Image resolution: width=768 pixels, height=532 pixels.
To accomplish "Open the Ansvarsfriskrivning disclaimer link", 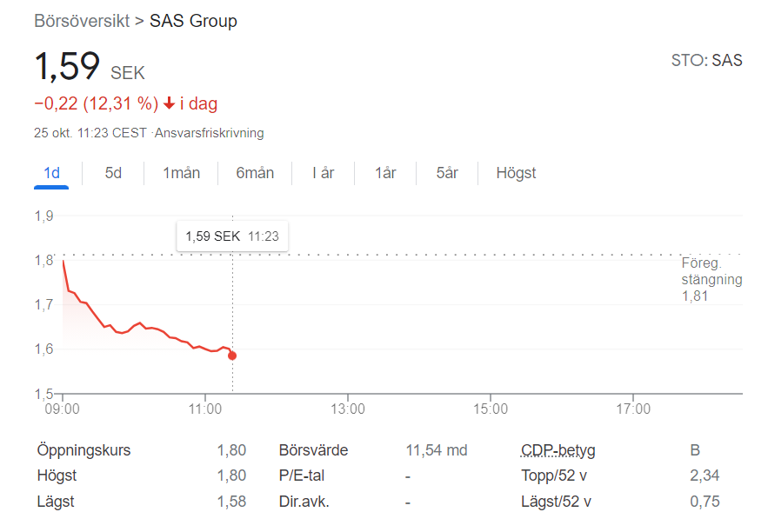I will (x=209, y=133).
